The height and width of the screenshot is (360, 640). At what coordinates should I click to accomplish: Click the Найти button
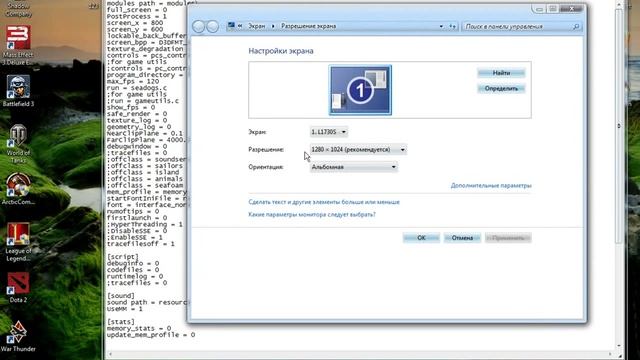click(x=501, y=73)
